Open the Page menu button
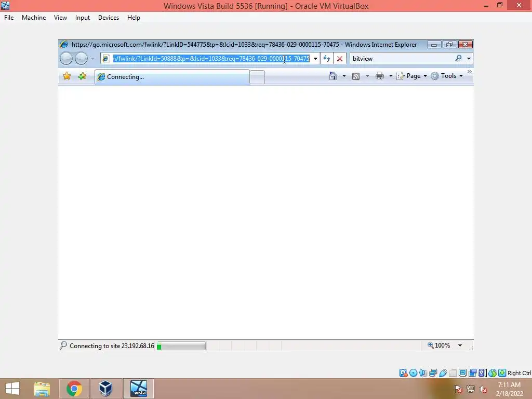The height and width of the screenshot is (399, 532). tap(411, 76)
